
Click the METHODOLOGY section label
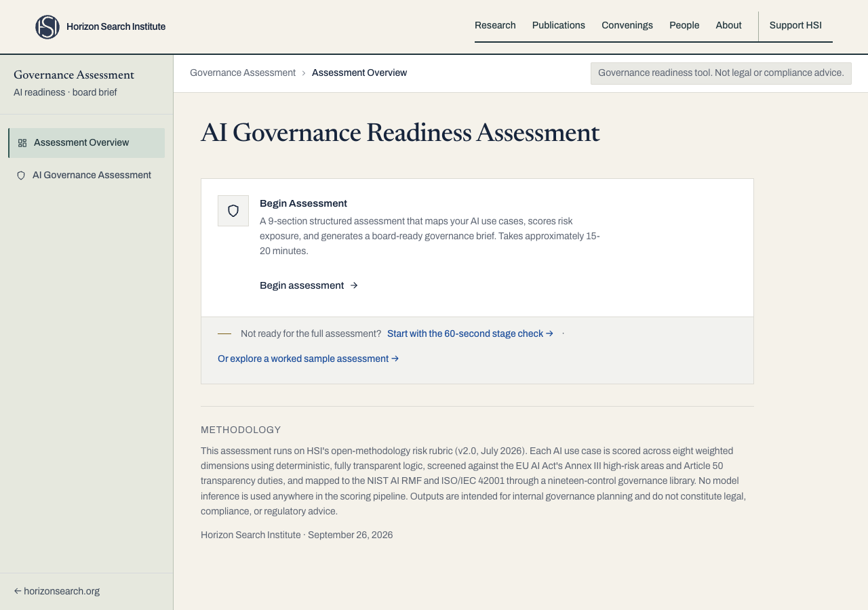[241, 430]
